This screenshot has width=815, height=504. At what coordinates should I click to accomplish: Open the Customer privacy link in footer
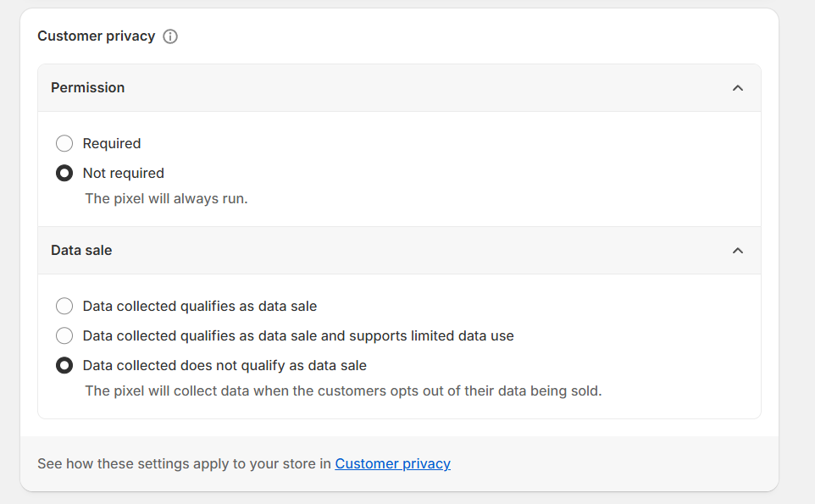[x=392, y=463]
